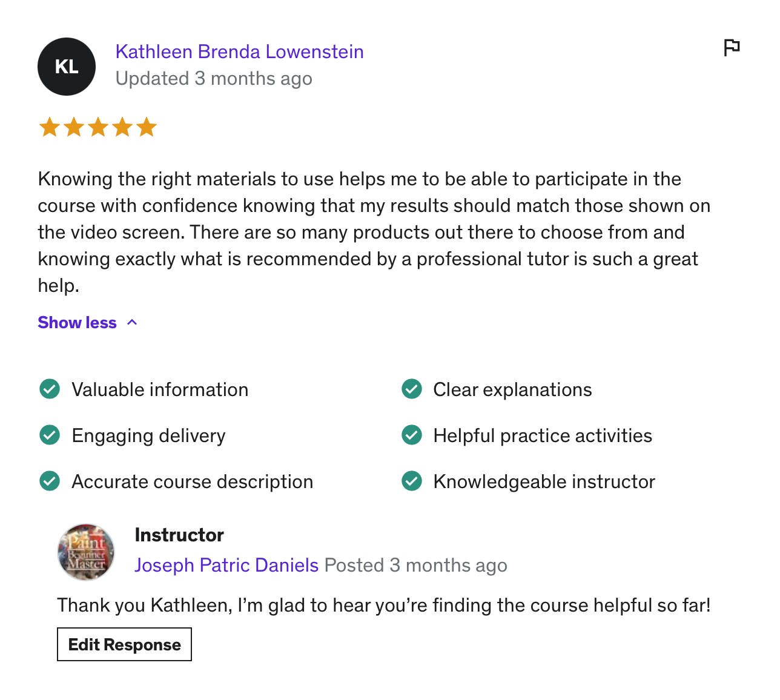Click the instructor's Paint Master avatar
Screen dimensions: 780x700
click(86, 552)
